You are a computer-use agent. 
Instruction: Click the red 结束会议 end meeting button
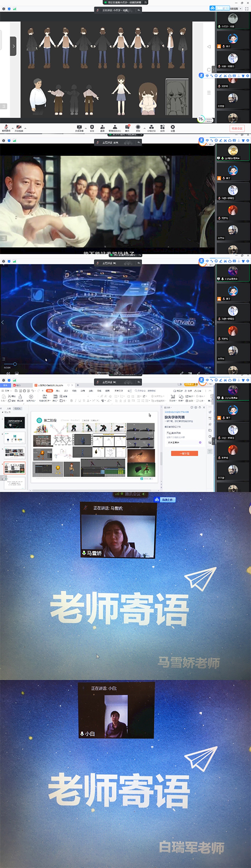tap(237, 128)
